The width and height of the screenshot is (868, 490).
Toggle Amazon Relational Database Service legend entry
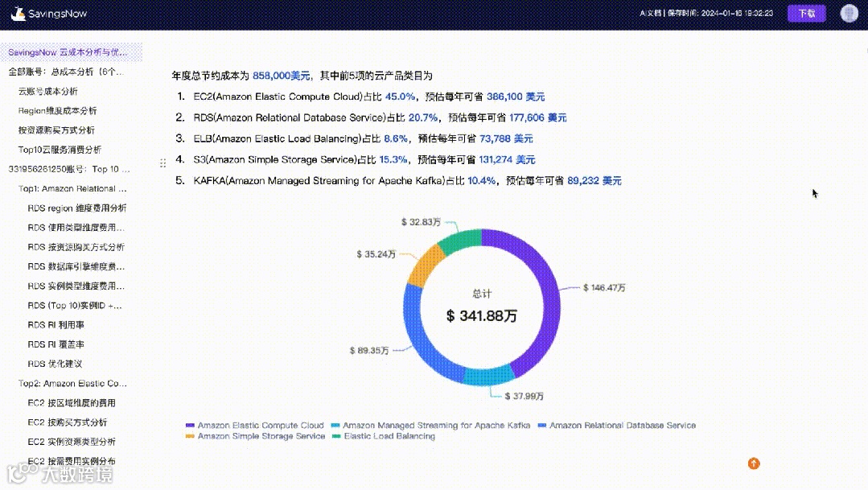pyautogui.click(x=617, y=425)
